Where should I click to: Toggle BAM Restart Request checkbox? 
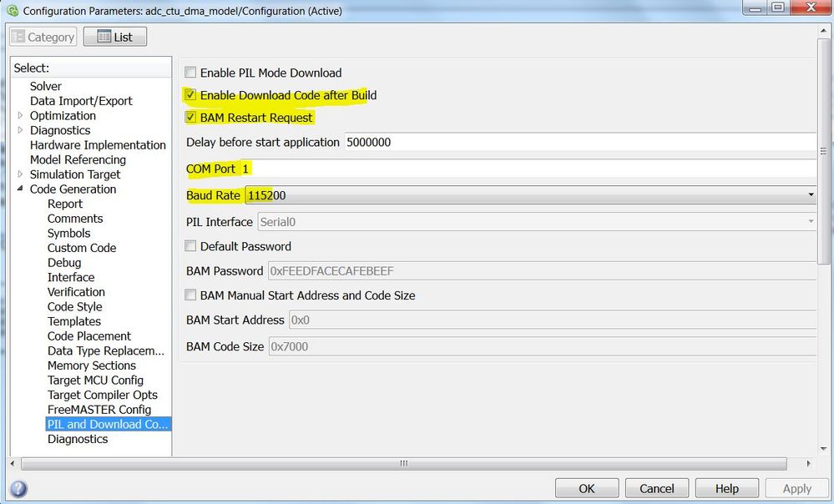190,118
